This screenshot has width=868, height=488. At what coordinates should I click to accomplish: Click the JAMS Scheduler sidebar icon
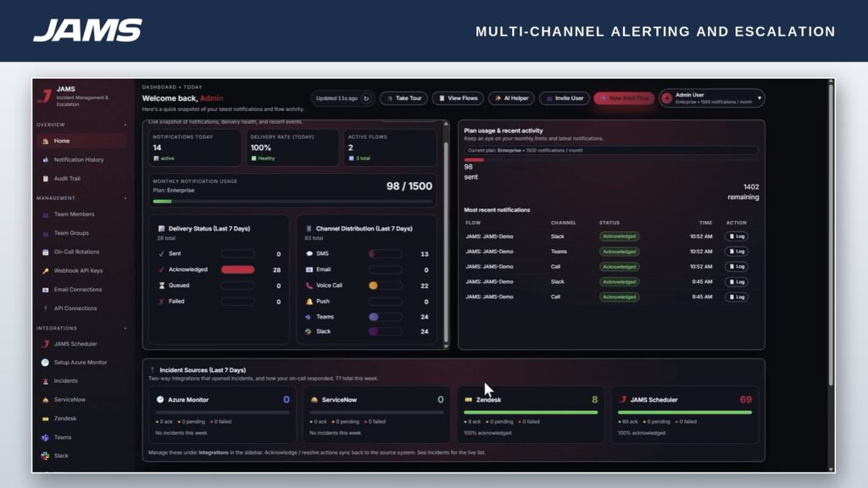(x=46, y=344)
